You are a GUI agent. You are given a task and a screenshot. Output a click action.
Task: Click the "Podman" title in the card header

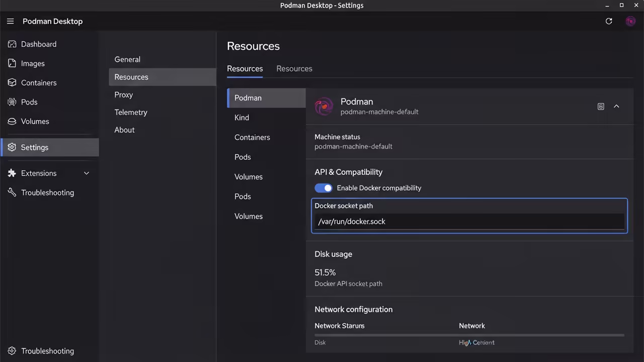tap(357, 102)
